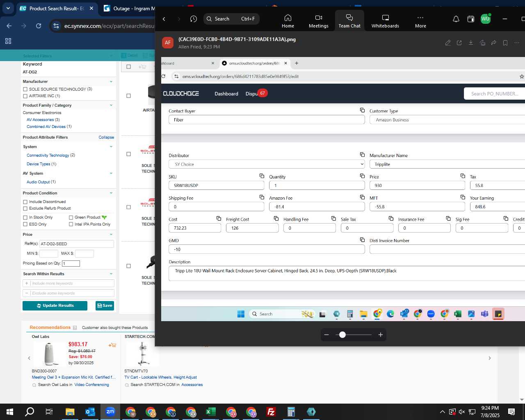Viewport: 525px width, 420px height.
Task: Click the Save filters button
Action: click(x=105, y=306)
